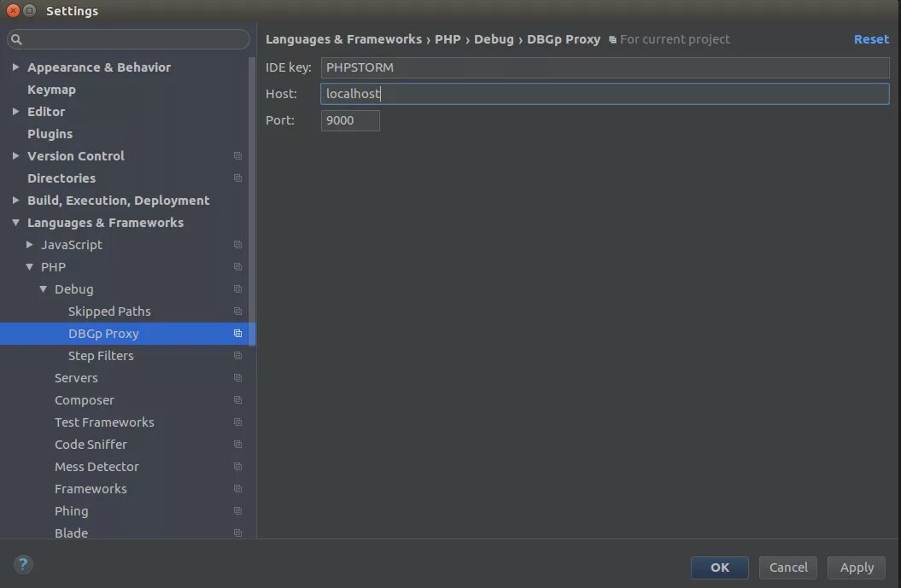Click the Apply button
The height and width of the screenshot is (588, 901).
pyautogui.click(x=857, y=568)
